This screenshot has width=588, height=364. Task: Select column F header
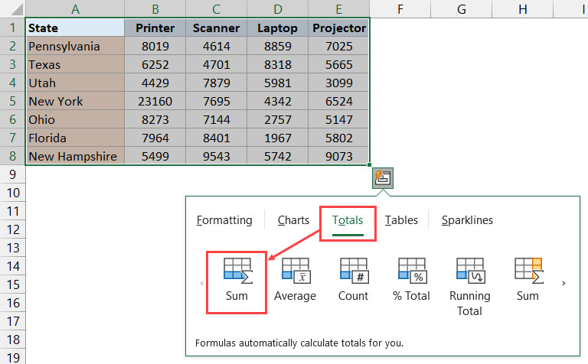(x=400, y=8)
